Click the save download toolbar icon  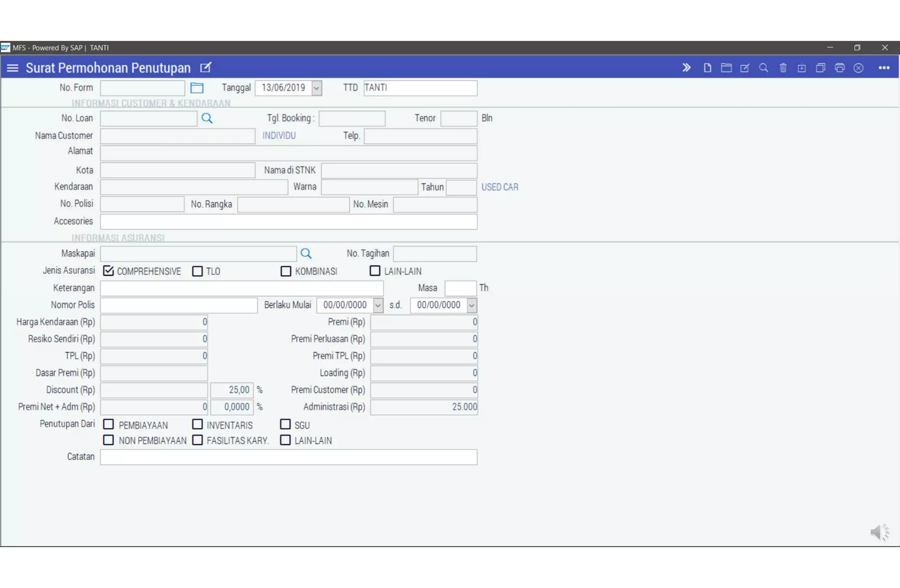tap(802, 68)
